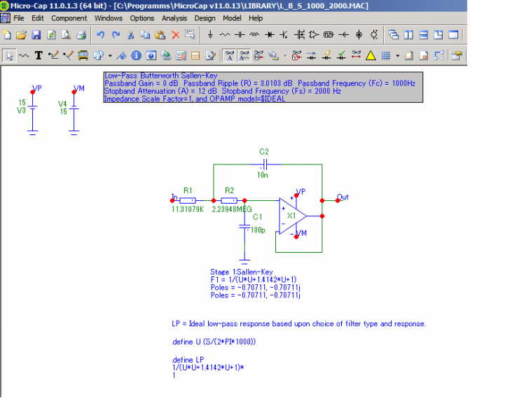The width and height of the screenshot is (517, 420).
Task: Click the blue Info mode icon
Action: [135, 55]
